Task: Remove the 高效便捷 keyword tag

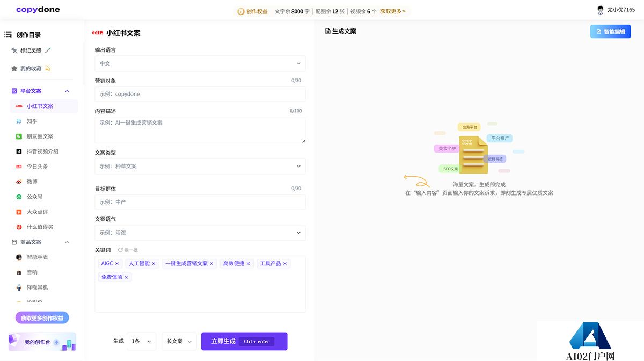Action: 248,264
